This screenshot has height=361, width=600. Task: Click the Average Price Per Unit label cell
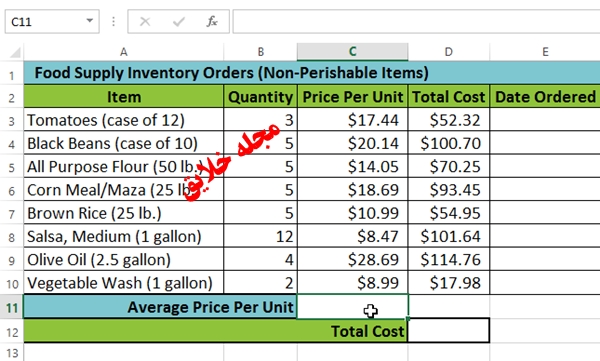pyautogui.click(x=160, y=307)
